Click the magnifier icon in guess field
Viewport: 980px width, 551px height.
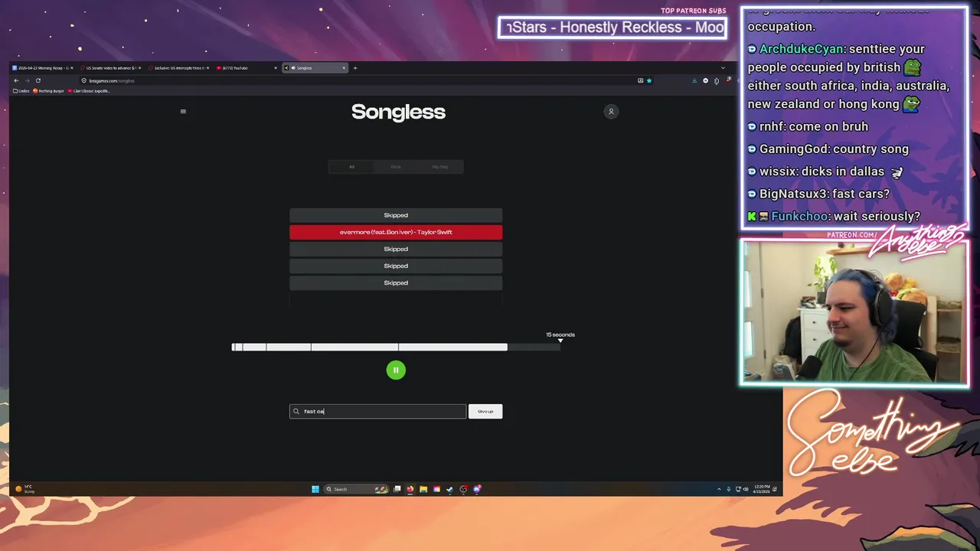pyautogui.click(x=296, y=412)
